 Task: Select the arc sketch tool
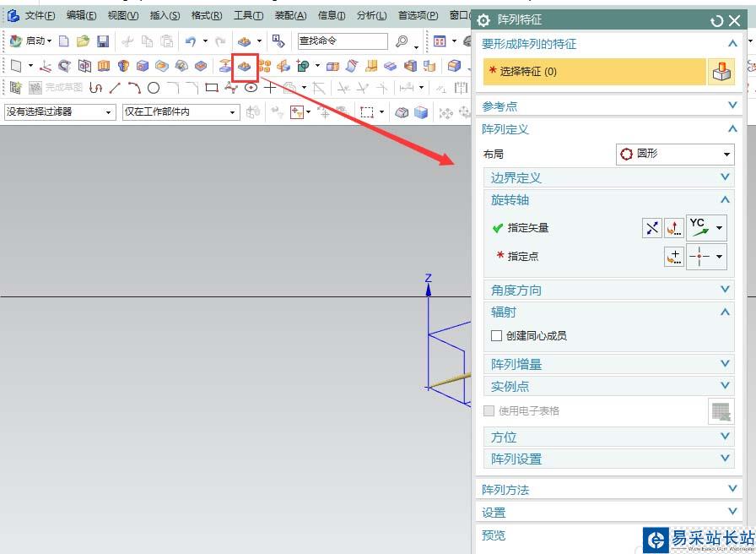click(134, 88)
